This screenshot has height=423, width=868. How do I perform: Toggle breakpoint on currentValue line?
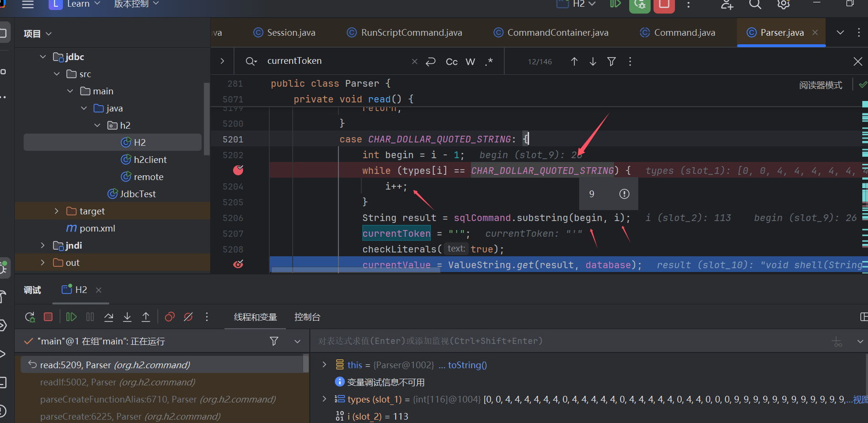pyautogui.click(x=238, y=264)
